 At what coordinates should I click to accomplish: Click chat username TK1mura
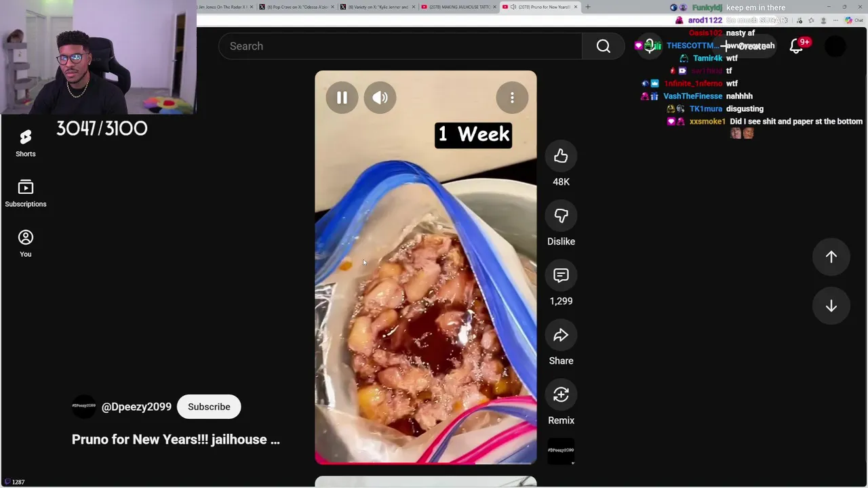[x=706, y=108]
